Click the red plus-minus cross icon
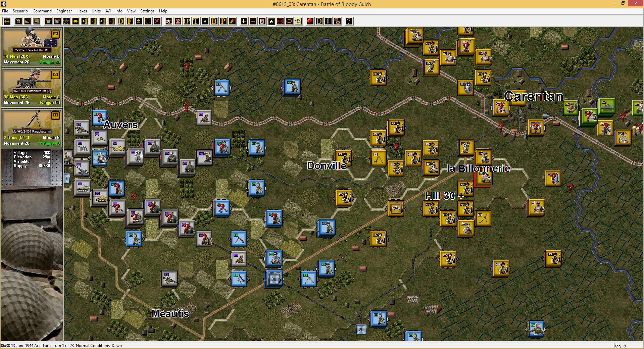The image size is (644, 349). pos(178,21)
